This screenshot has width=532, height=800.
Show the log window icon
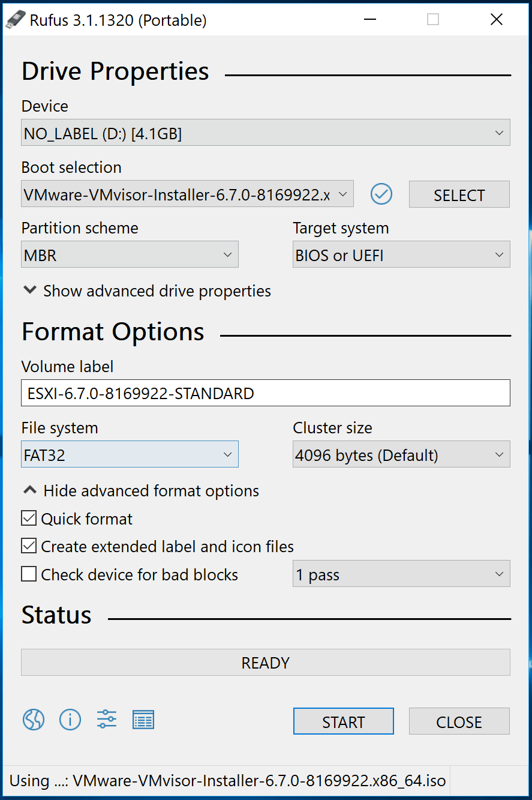coord(143,719)
